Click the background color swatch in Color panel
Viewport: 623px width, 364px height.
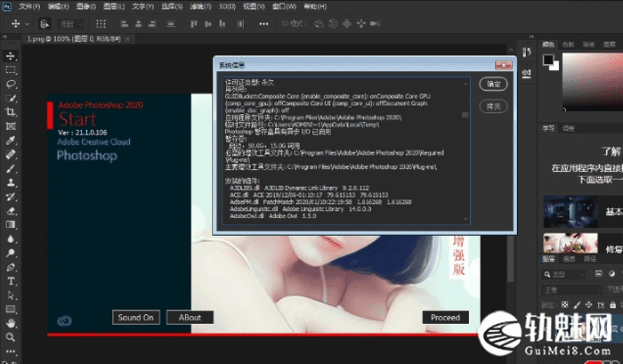(555, 67)
